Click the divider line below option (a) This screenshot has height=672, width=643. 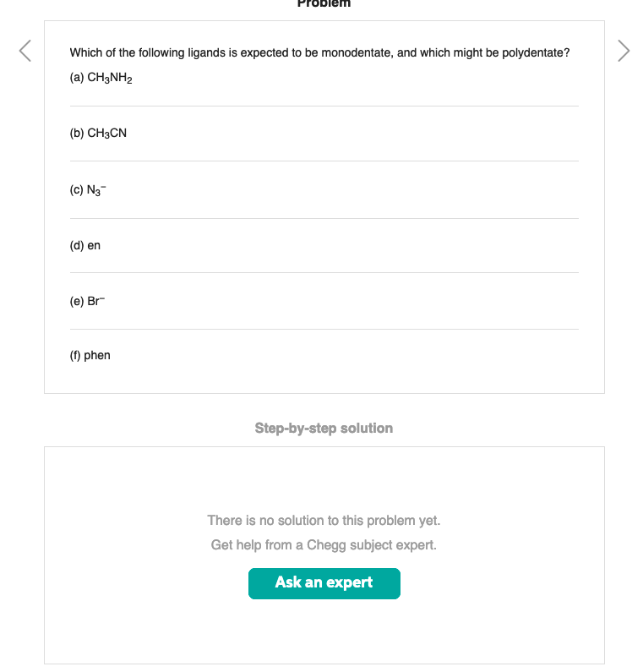pyautogui.click(x=324, y=106)
